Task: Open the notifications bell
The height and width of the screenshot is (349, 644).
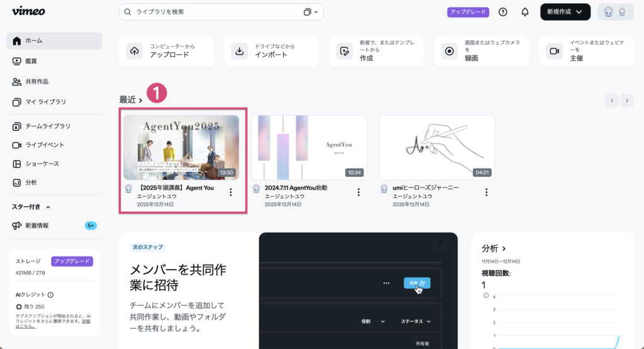Action: [525, 12]
